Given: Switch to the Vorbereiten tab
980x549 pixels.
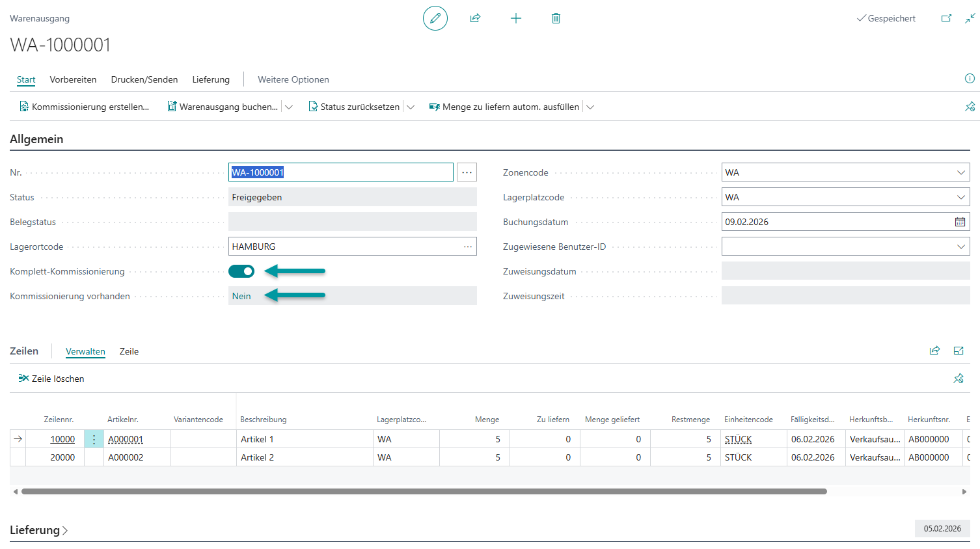Looking at the screenshot, I should point(73,79).
